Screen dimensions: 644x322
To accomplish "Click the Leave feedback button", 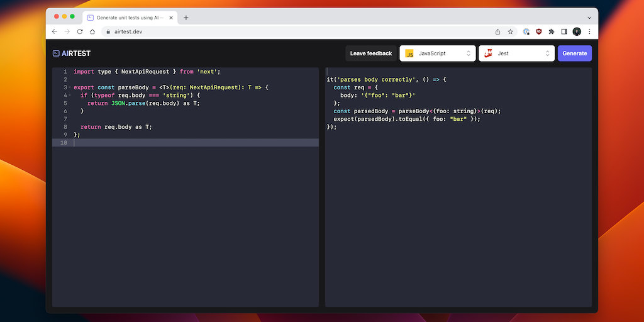I will point(371,53).
